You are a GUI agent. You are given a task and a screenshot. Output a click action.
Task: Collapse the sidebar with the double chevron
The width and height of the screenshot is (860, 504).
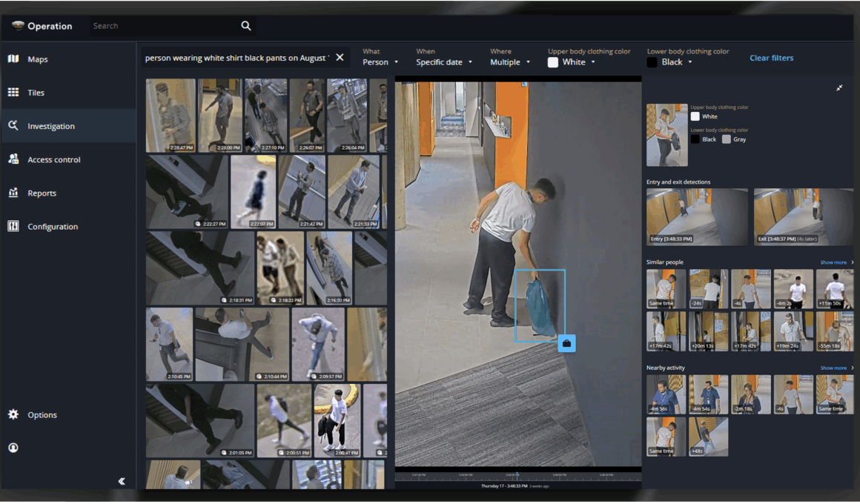click(x=122, y=482)
